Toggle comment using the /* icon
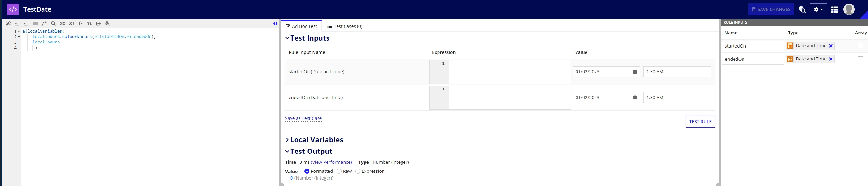This screenshot has height=186, width=868. coord(44,23)
